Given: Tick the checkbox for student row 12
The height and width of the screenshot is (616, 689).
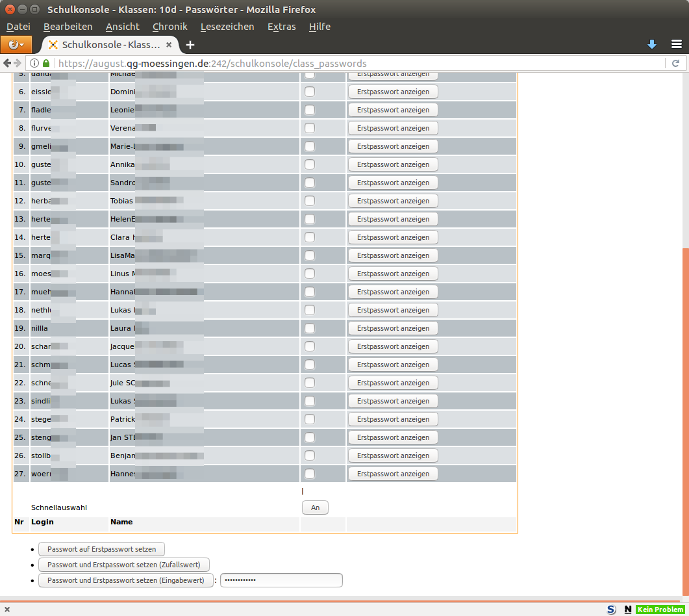Looking at the screenshot, I should coord(310,201).
